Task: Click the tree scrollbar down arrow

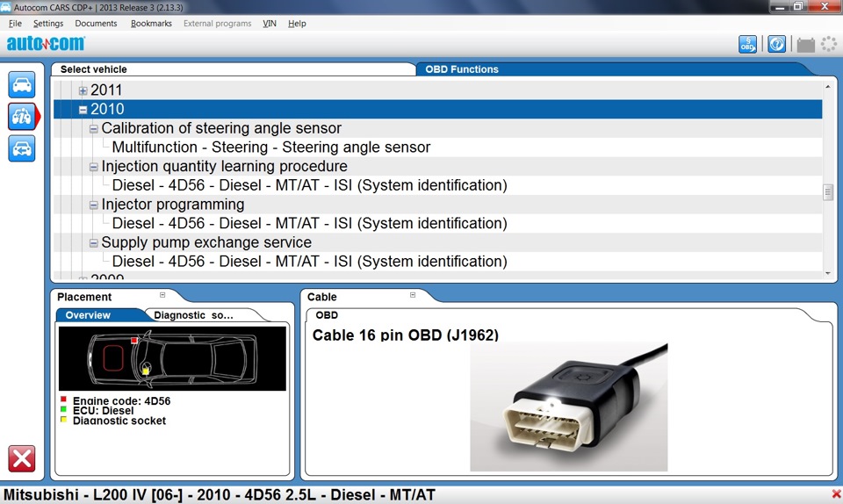Action: coord(828,273)
